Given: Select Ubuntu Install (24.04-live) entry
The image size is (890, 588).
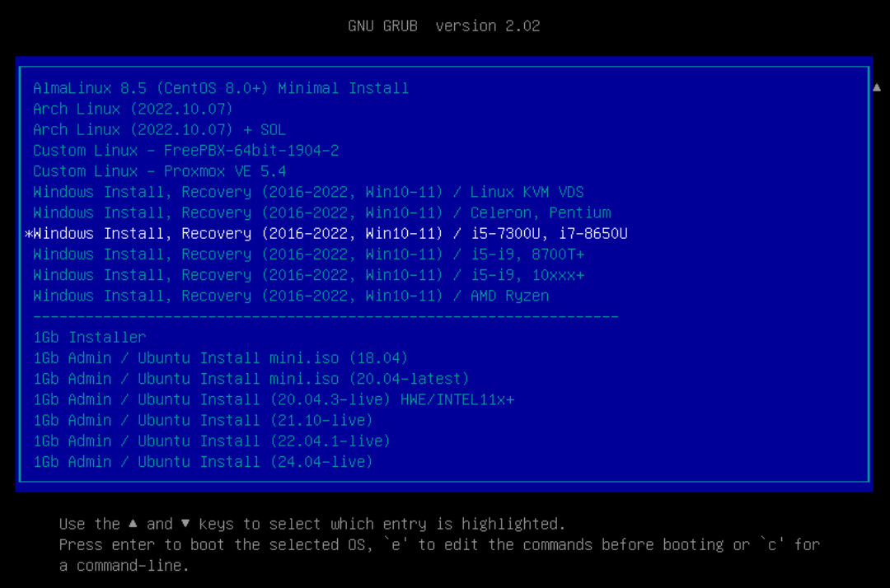Looking at the screenshot, I should click(x=203, y=462).
